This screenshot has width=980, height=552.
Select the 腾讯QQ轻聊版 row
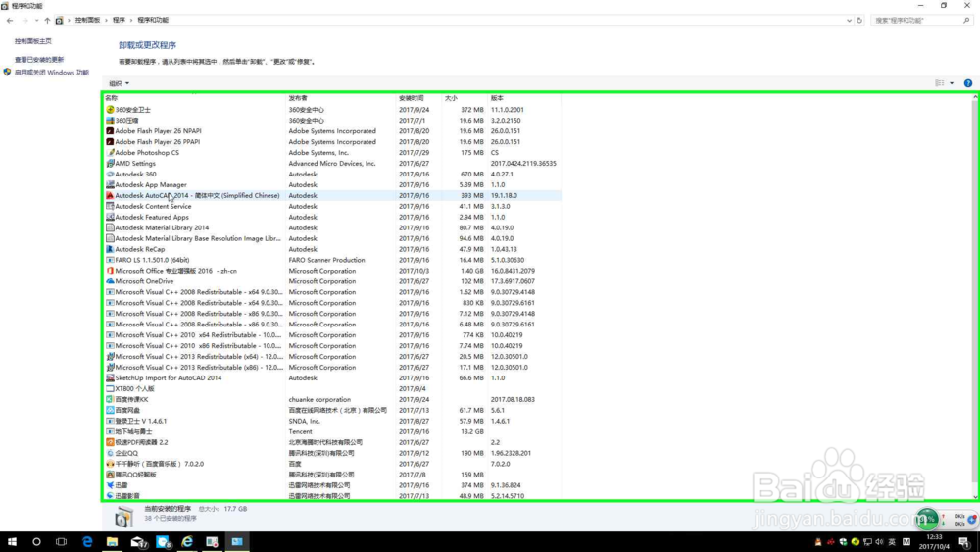(x=332, y=475)
